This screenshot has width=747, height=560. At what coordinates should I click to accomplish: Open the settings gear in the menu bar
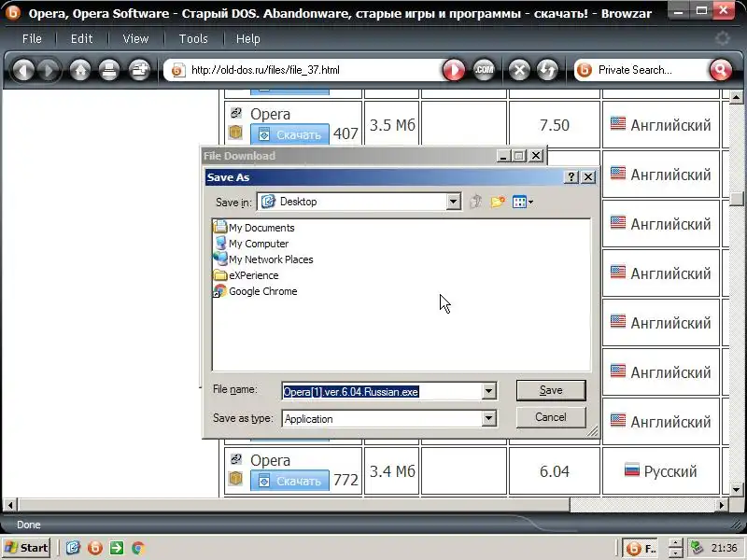point(722,38)
